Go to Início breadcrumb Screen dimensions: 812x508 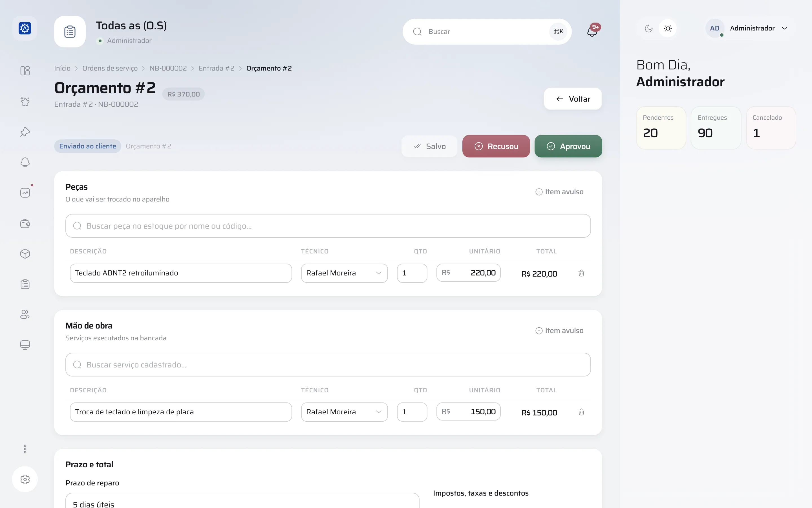coord(62,68)
